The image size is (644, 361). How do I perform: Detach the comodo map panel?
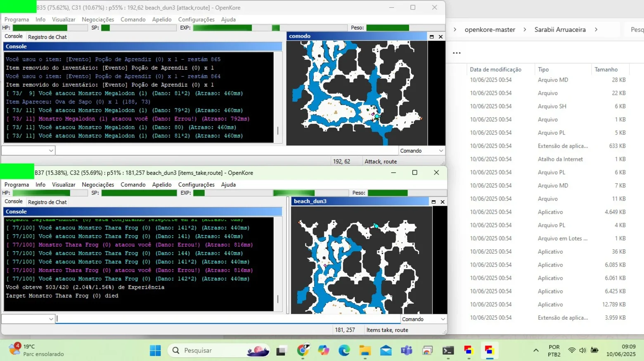[x=432, y=37]
